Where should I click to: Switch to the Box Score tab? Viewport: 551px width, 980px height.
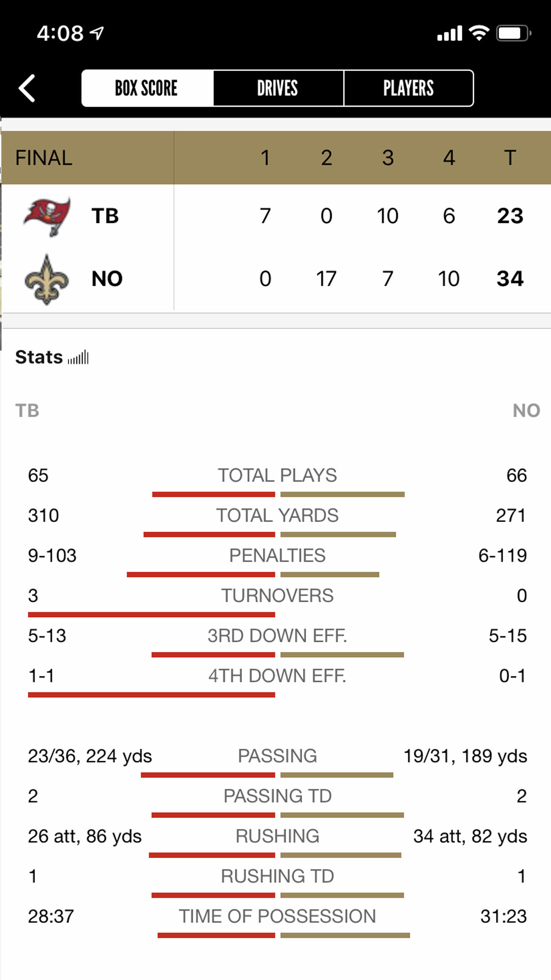click(147, 88)
